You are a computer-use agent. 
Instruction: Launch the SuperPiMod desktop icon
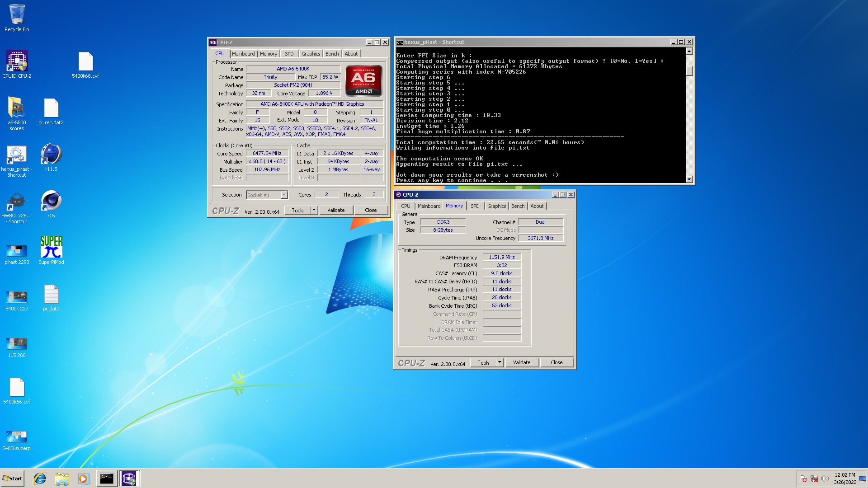(51, 250)
